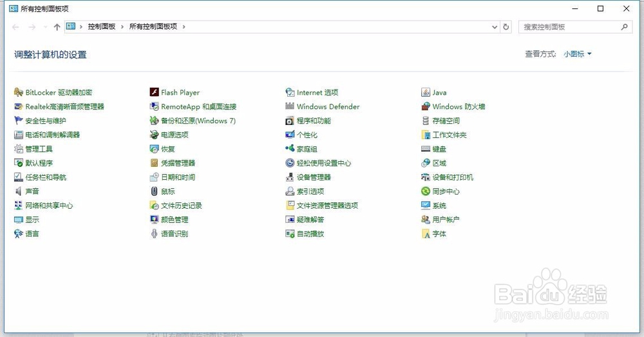Image resolution: width=644 pixels, height=337 pixels.
Task: Open the recent locations dropdown arrow
Action: coord(45,27)
